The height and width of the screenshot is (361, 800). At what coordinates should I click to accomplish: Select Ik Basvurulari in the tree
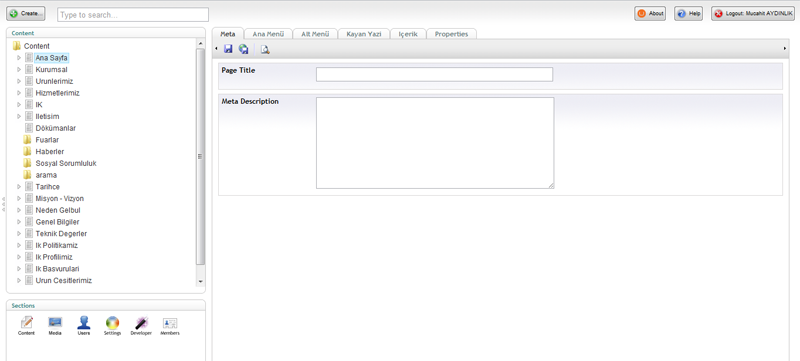pos(57,269)
